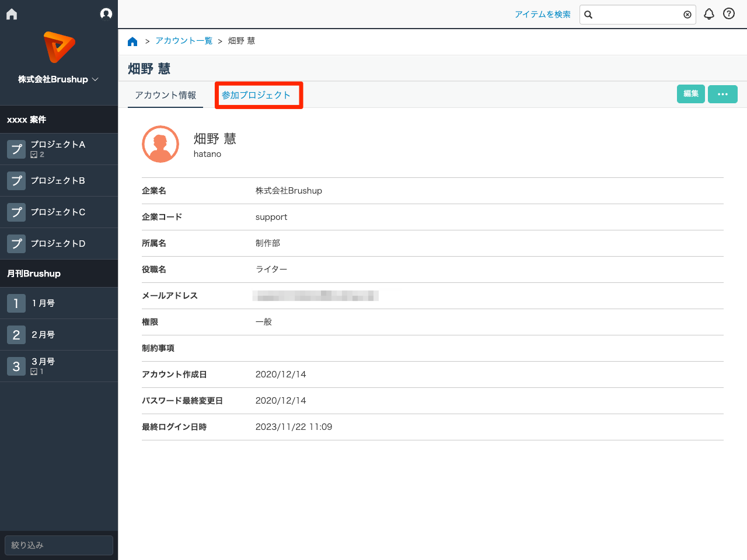Click the blurred email address value
Image resolution: width=747 pixels, height=560 pixels.
pos(316,296)
